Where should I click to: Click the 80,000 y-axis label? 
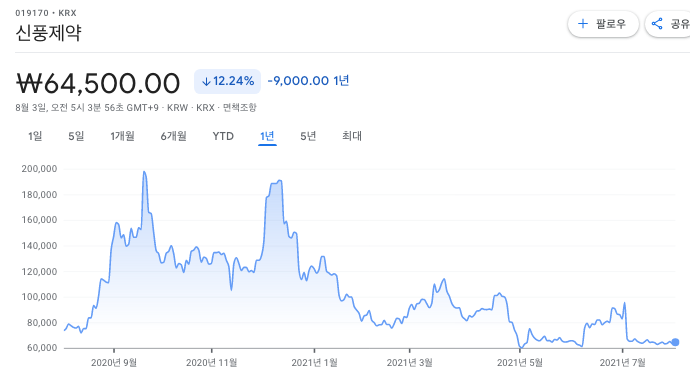pyautogui.click(x=42, y=323)
